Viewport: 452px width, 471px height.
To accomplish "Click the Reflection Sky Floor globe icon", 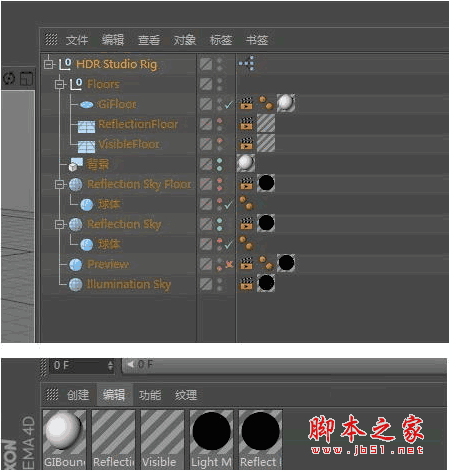I will pyautogui.click(x=76, y=184).
